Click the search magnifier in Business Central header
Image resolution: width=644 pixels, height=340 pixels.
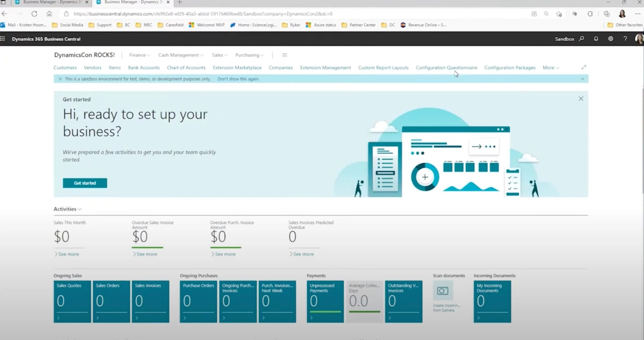point(581,39)
